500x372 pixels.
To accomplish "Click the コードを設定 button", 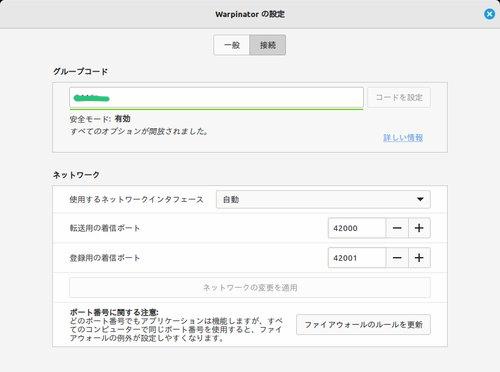I will pos(399,98).
